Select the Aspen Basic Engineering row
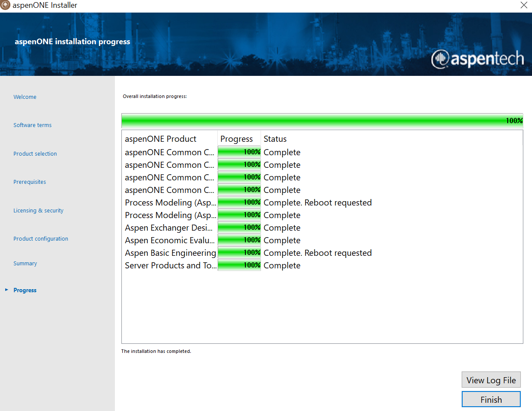532x411 pixels. pyautogui.click(x=170, y=252)
